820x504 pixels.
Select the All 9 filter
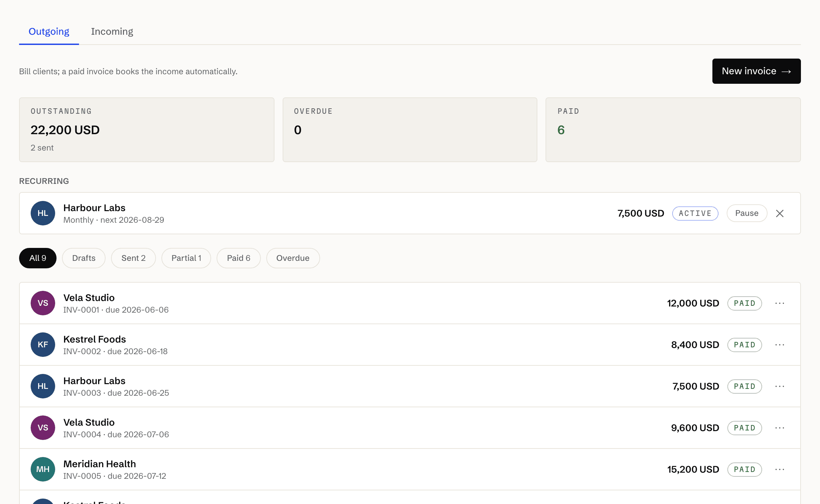(38, 258)
